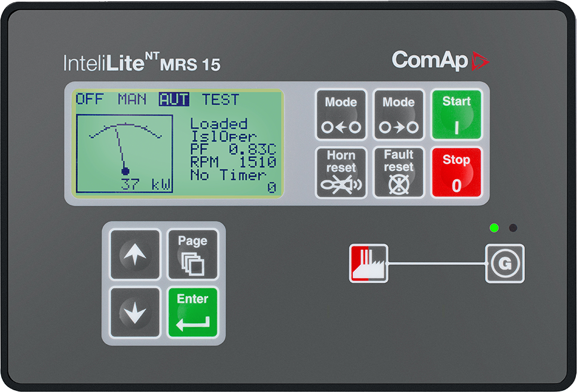Toggle the right Mode button

coord(399,115)
